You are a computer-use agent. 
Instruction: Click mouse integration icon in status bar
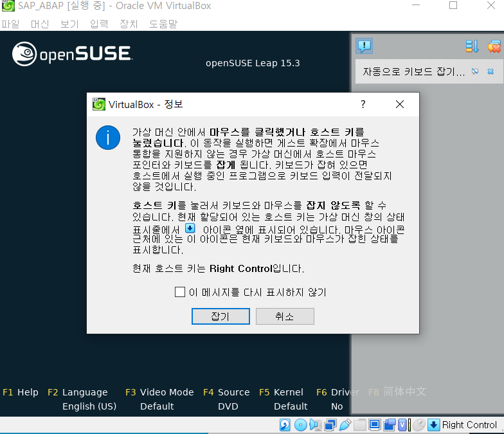[419, 424]
